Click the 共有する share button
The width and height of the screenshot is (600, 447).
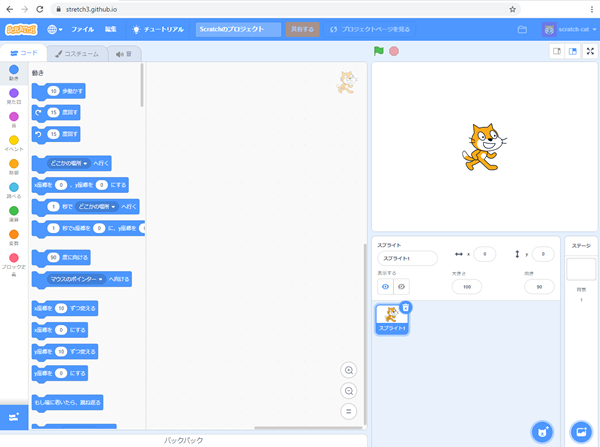coord(302,29)
